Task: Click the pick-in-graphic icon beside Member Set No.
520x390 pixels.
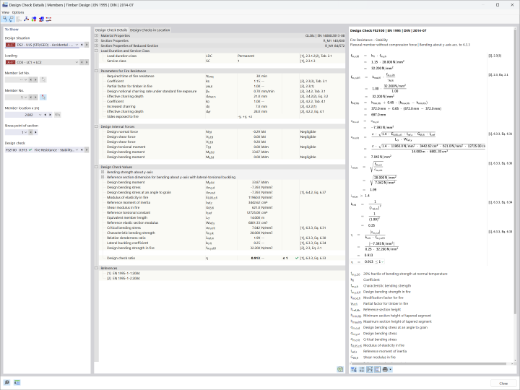Action: (43, 80)
